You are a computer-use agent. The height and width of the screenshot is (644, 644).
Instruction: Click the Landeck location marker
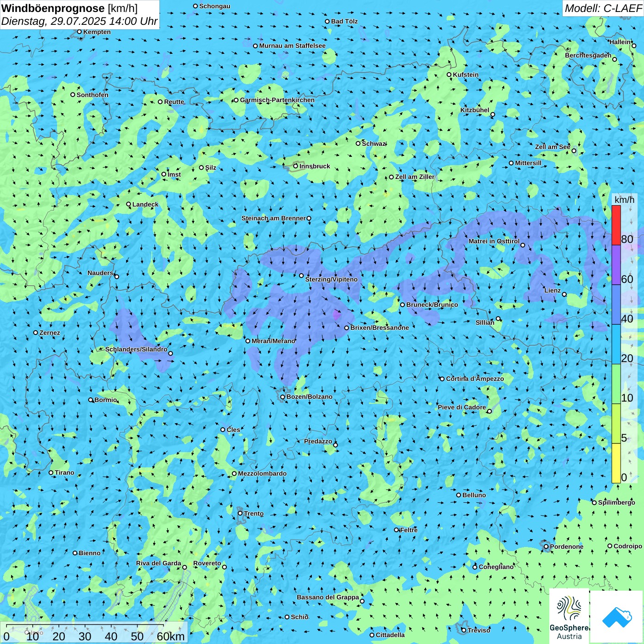tap(129, 204)
